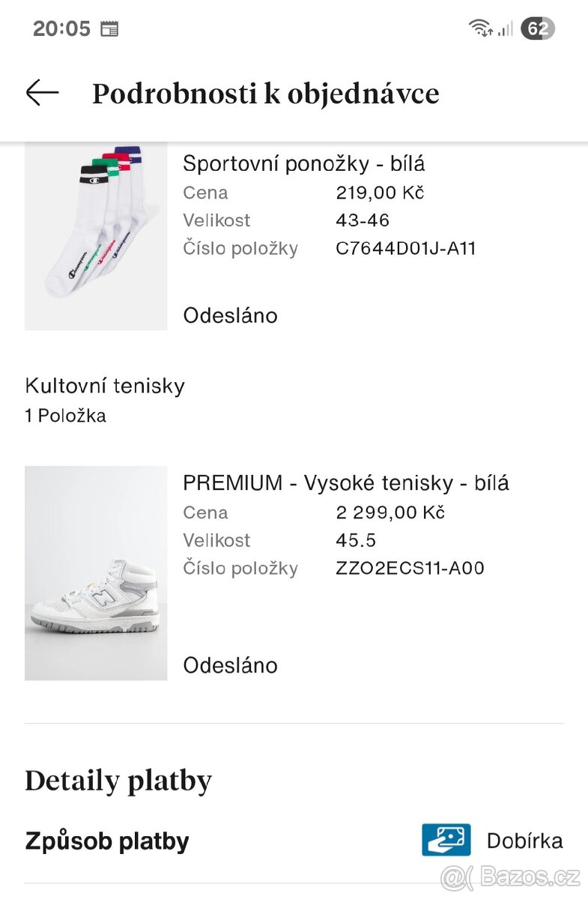The height and width of the screenshot is (899, 588).
Task: Tap Odesláno status under the sneakers
Action: (230, 665)
